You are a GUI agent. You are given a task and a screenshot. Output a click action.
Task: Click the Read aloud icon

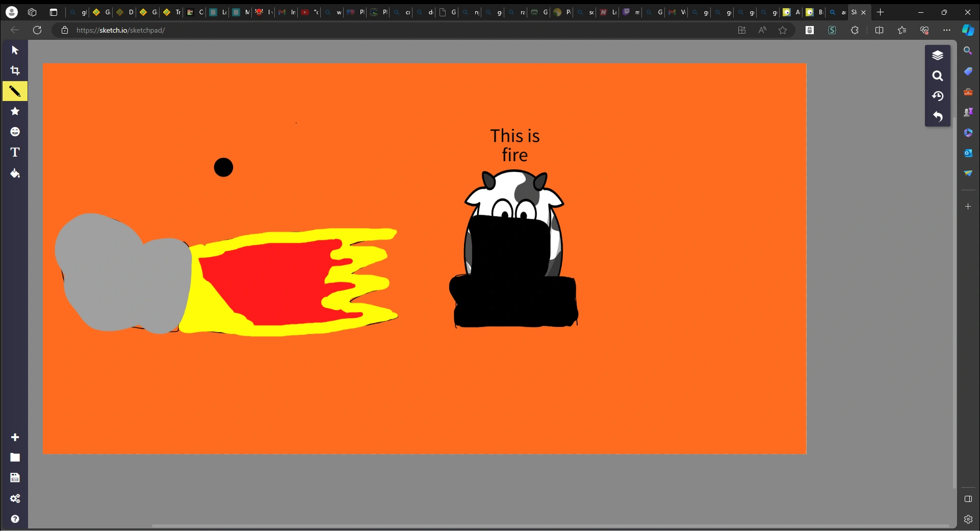[x=762, y=30]
